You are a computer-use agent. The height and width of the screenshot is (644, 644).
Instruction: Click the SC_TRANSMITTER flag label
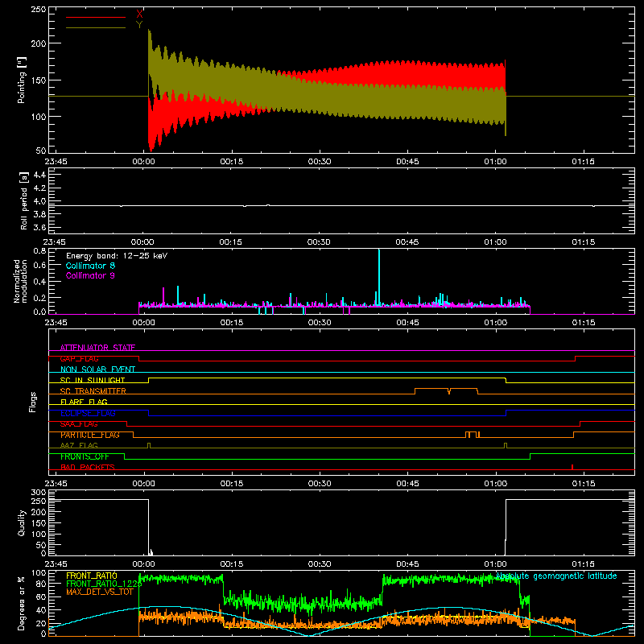93,391
